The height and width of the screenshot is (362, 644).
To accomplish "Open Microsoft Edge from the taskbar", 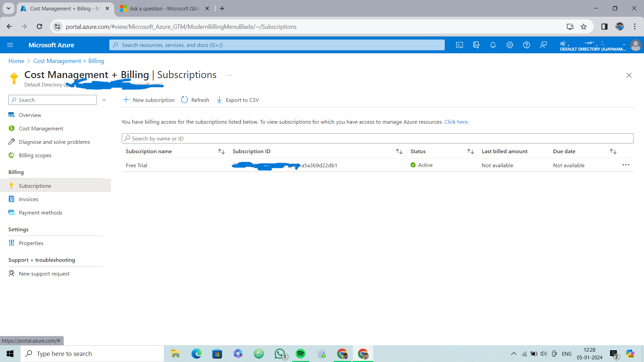I will [196, 354].
